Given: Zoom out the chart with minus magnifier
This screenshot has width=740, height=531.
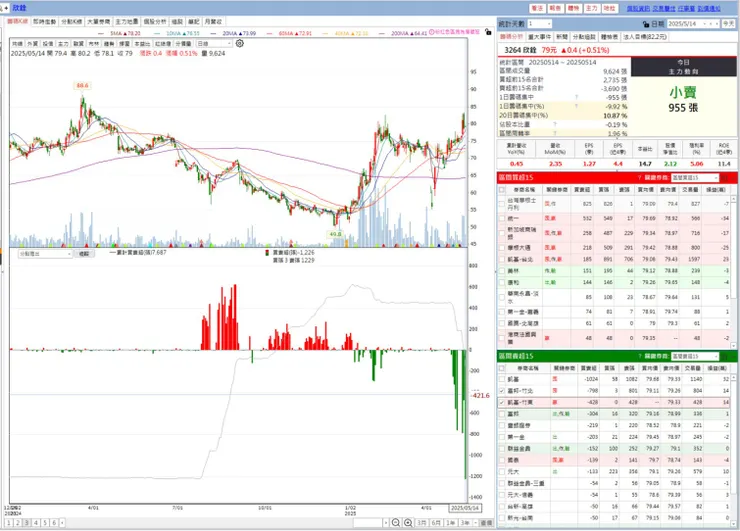Looking at the screenshot, I should tap(396, 523).
